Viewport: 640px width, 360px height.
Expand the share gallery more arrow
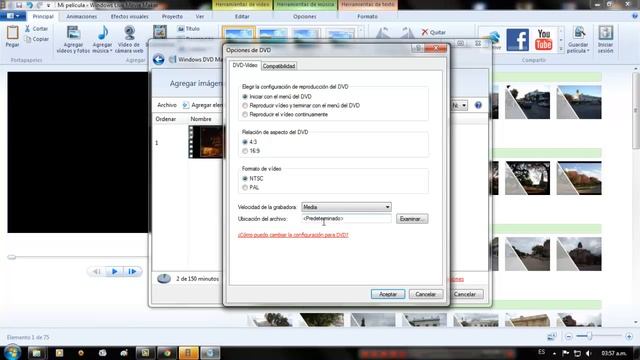[561, 49]
